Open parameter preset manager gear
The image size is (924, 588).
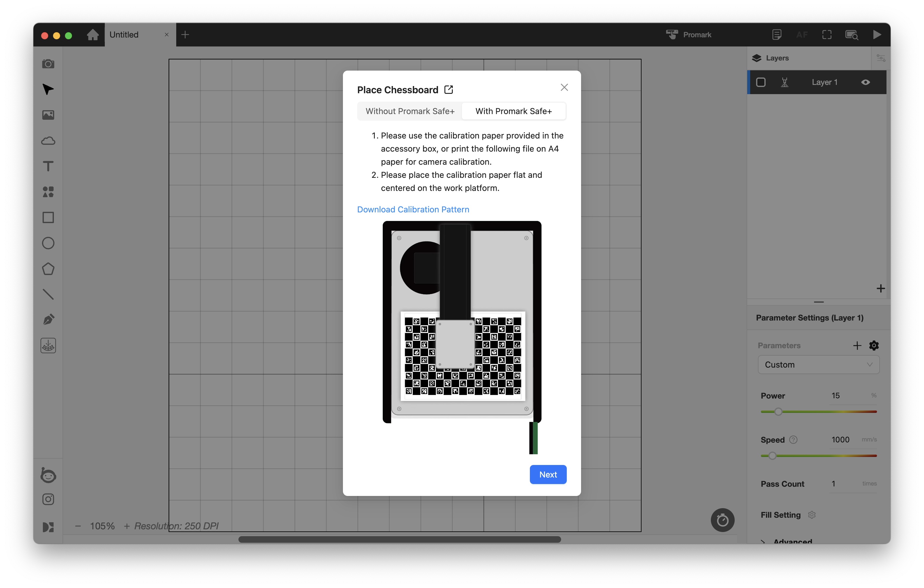874,345
